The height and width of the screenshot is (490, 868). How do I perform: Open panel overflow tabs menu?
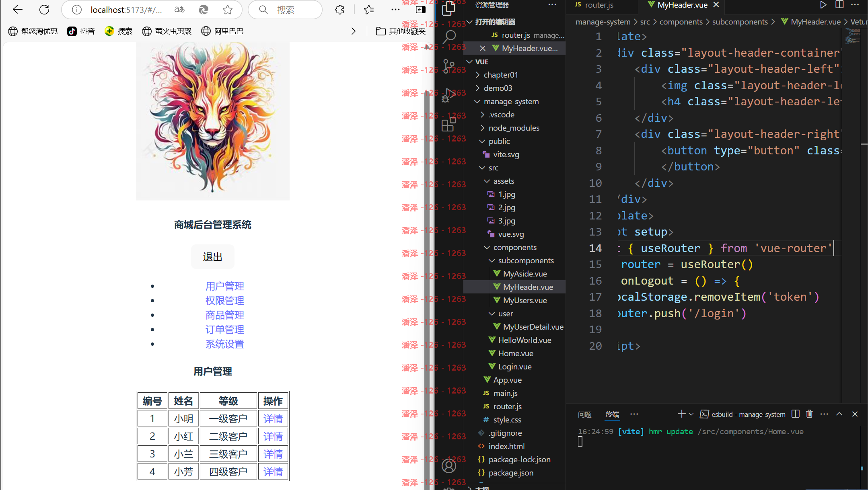tap(634, 414)
